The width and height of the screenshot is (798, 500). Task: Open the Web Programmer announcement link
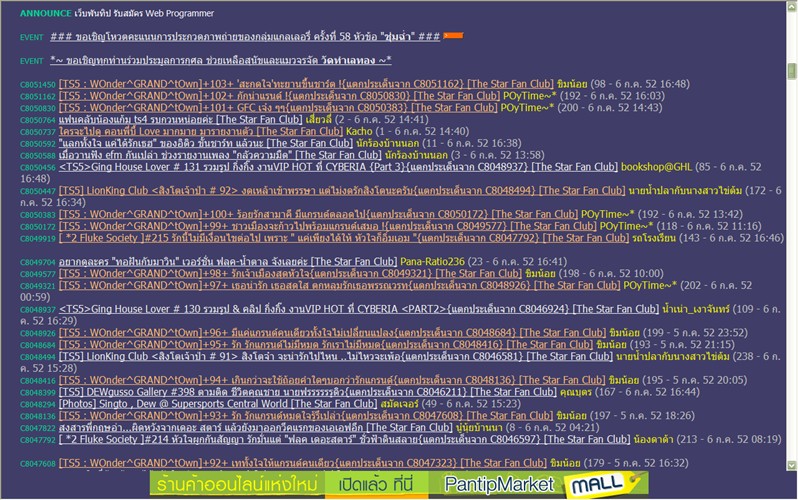tap(145, 13)
